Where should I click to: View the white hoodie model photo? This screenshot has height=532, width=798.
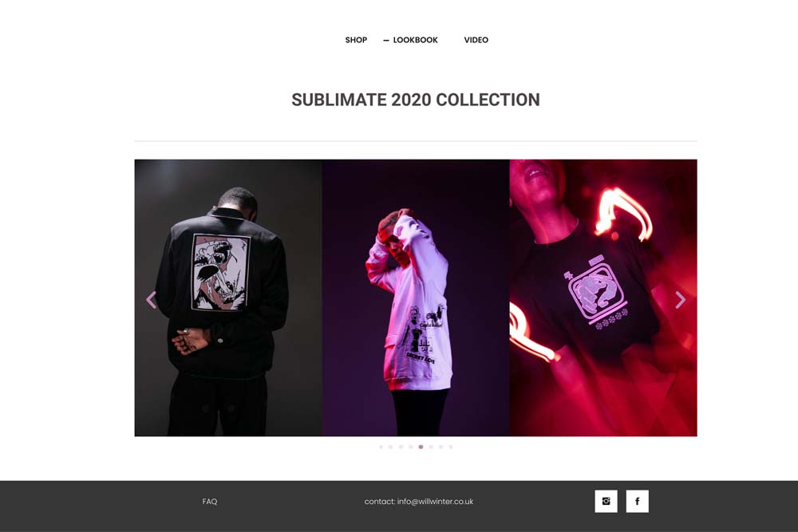click(416, 298)
